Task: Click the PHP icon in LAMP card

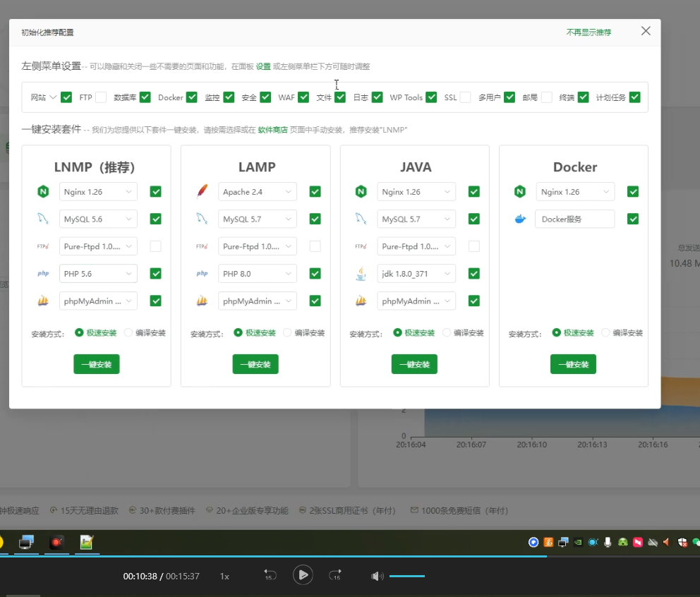Action: (203, 273)
